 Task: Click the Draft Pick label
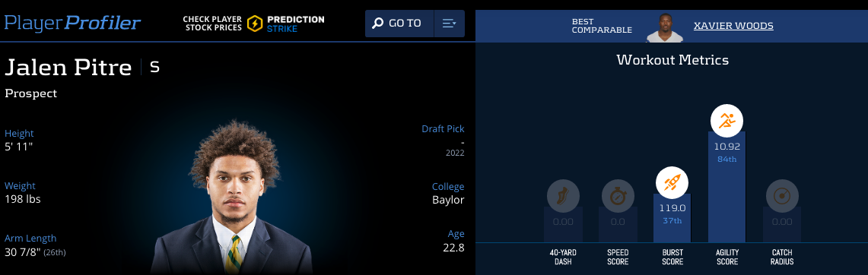click(x=443, y=128)
